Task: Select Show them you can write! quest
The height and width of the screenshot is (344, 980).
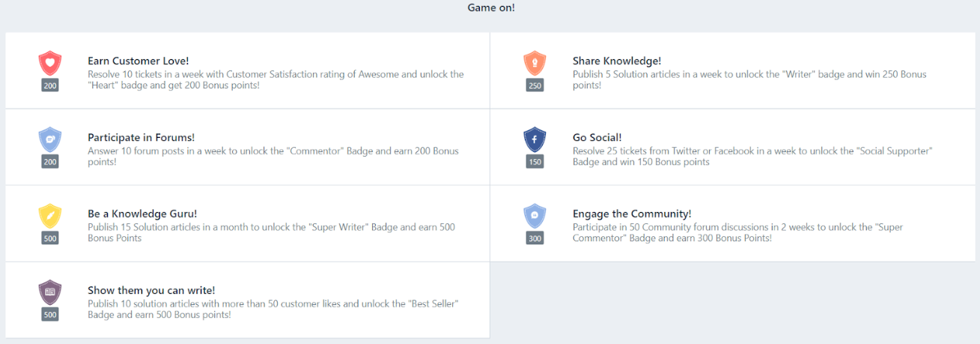Action: click(x=151, y=290)
